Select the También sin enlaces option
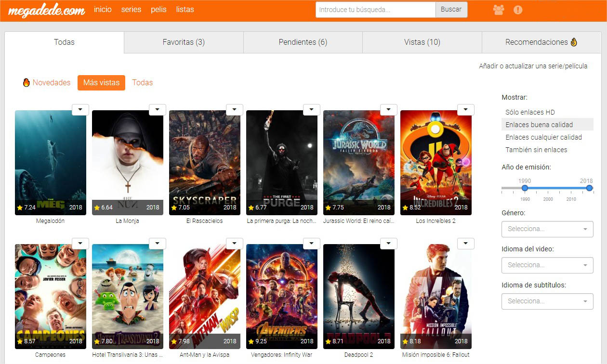This screenshot has width=607, height=364. point(547,150)
